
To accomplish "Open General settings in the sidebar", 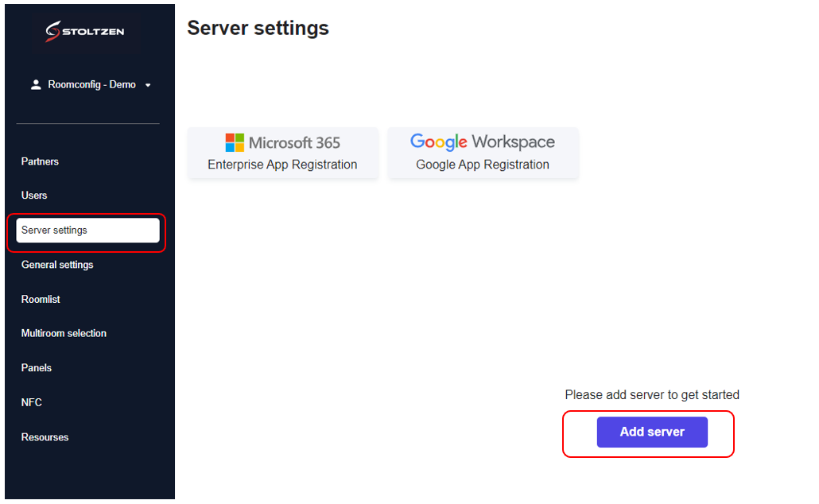I will pos(57,265).
